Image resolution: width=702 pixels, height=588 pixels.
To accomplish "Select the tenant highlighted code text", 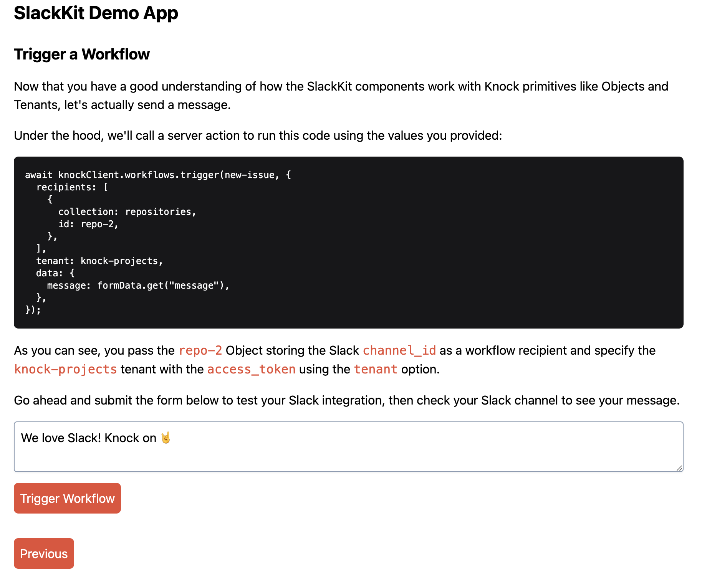I will (x=376, y=369).
